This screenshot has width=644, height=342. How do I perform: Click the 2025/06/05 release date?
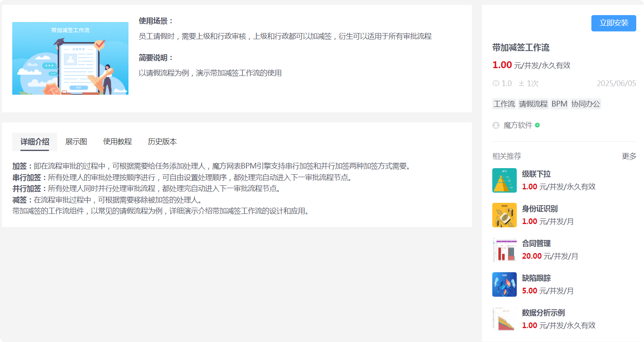pos(616,83)
